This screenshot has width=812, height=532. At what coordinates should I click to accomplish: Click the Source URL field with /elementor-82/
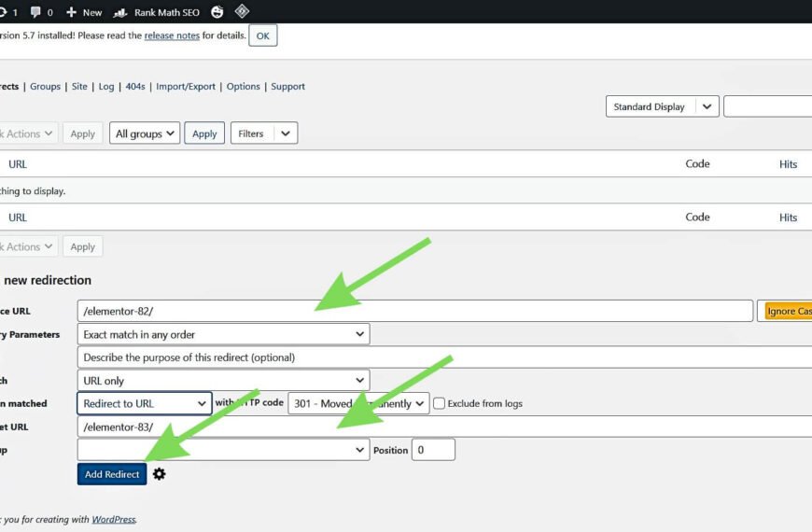coord(414,311)
